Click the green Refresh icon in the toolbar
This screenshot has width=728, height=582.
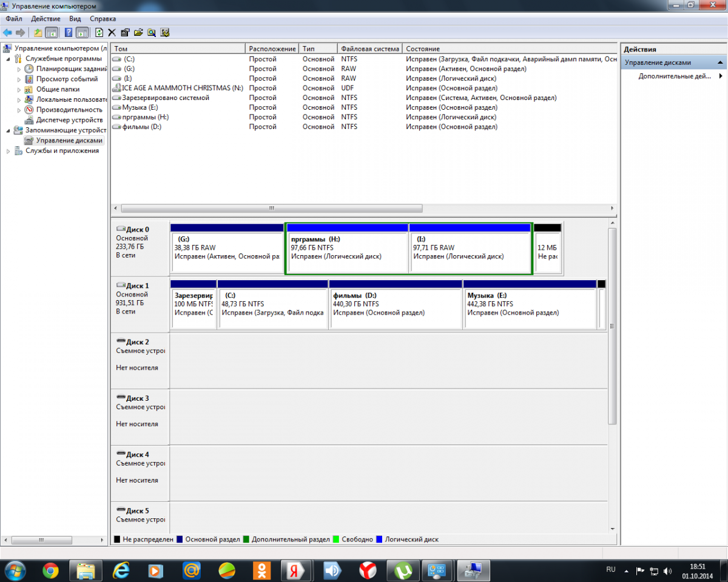(99, 33)
